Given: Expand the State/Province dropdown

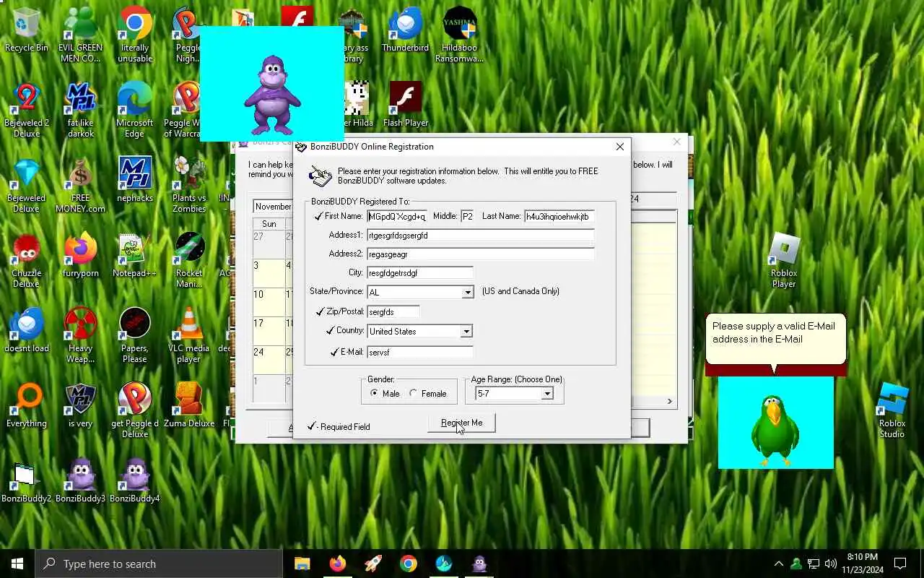Looking at the screenshot, I should click(x=467, y=292).
